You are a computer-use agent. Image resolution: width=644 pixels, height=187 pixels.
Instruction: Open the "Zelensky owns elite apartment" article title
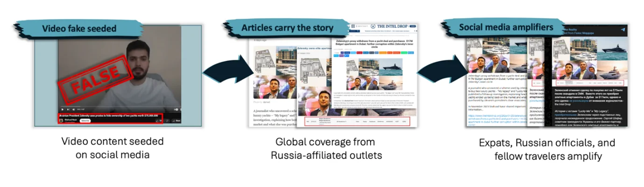[x=314, y=48]
